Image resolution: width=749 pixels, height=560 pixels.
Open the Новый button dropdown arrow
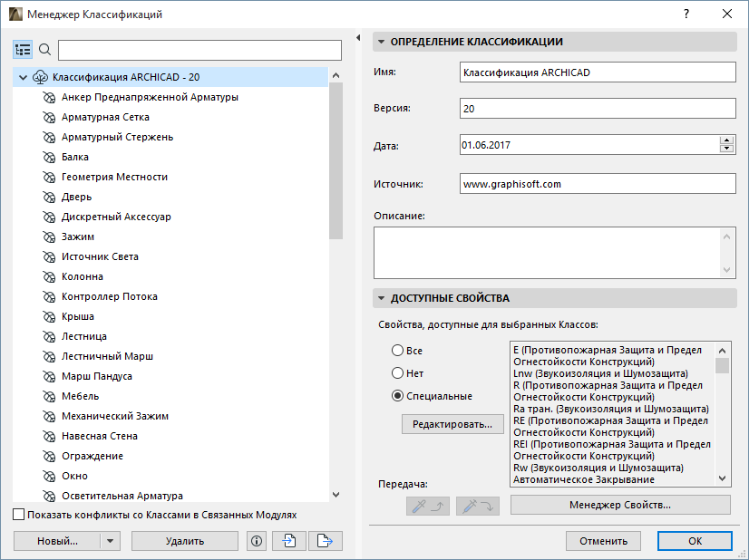(111, 541)
